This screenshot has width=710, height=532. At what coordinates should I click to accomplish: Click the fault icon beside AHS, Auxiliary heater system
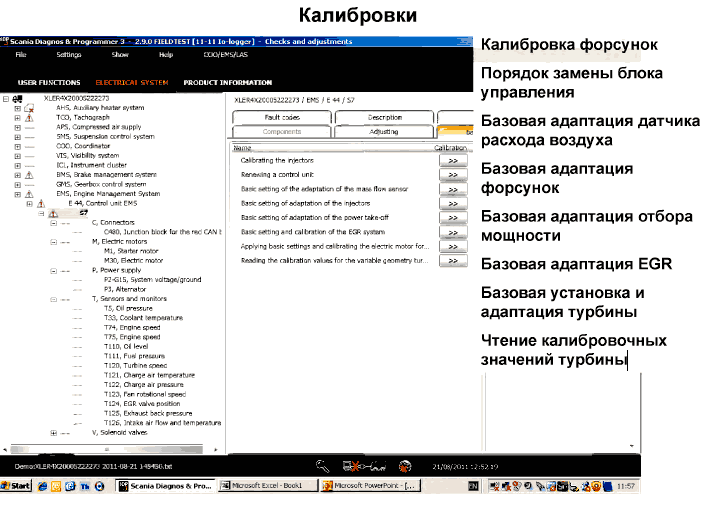[29, 108]
